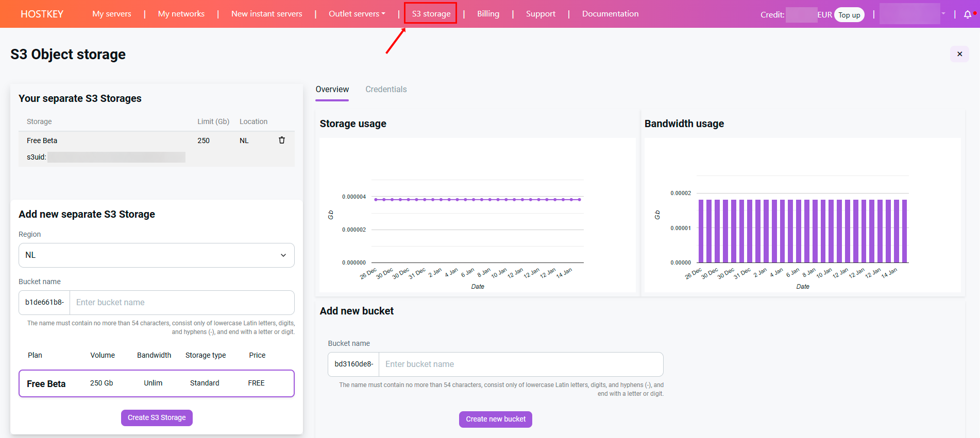Close the S3 Object storage panel
Image resolution: width=980 pixels, height=438 pixels.
959,54
